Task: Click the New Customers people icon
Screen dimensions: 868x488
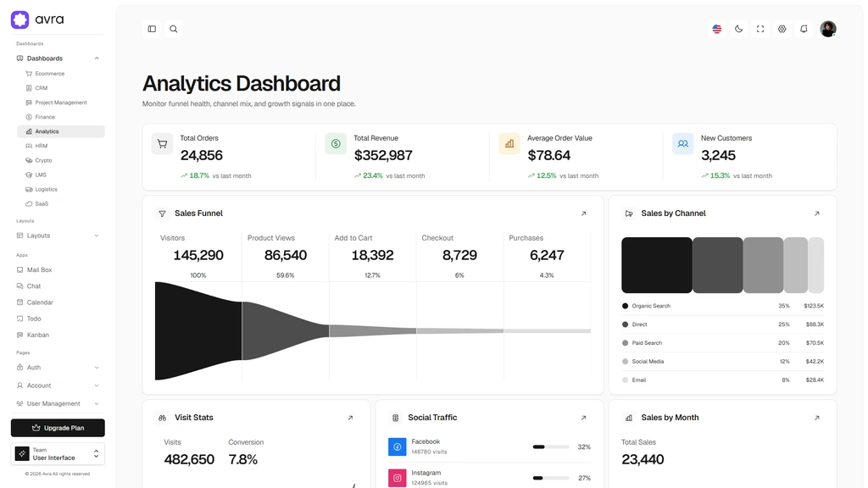Action: point(683,144)
